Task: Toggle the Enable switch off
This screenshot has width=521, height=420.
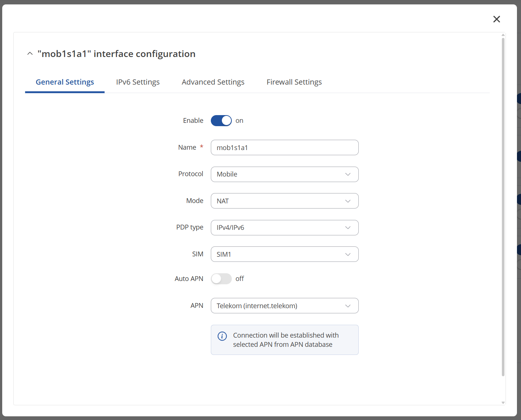Action: pos(221,121)
